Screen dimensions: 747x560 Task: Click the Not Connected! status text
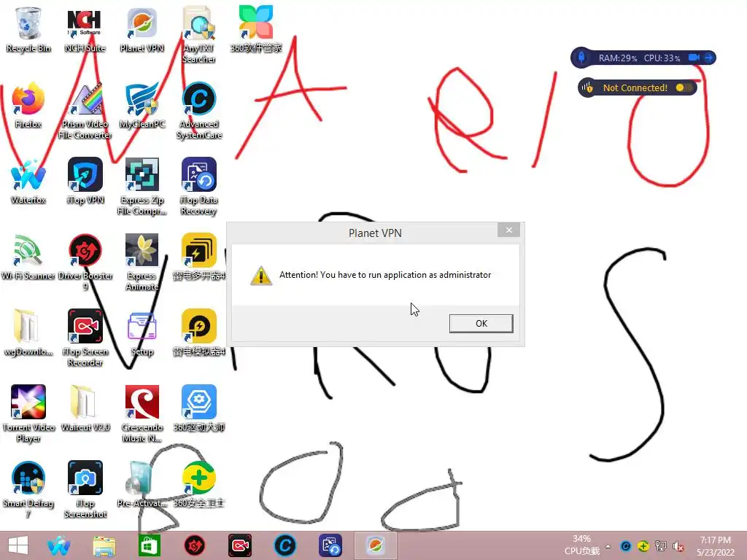[635, 87]
